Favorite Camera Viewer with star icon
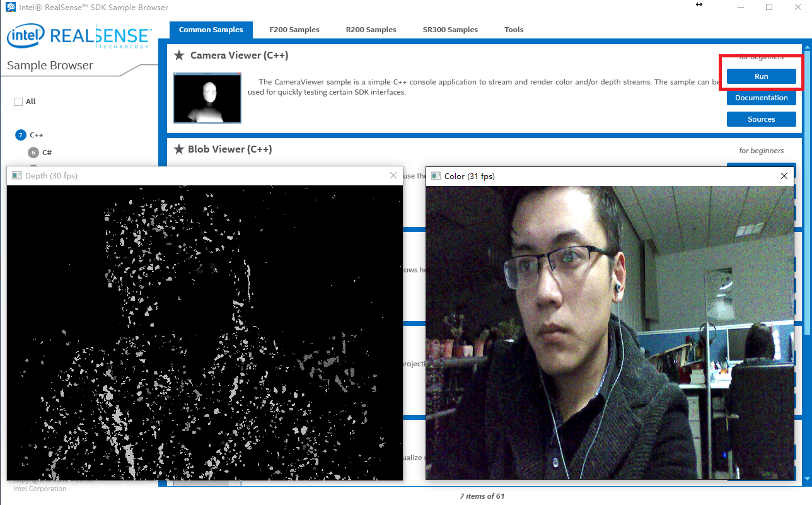 [x=179, y=55]
